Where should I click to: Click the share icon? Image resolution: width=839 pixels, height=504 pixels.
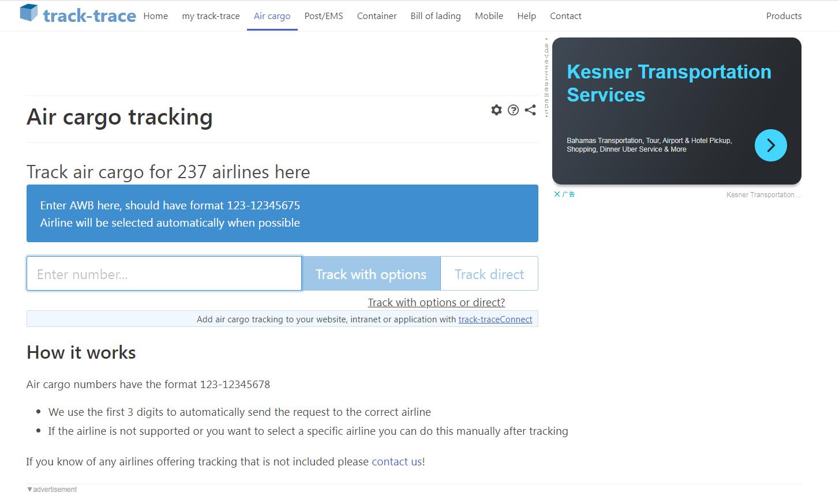click(x=530, y=110)
